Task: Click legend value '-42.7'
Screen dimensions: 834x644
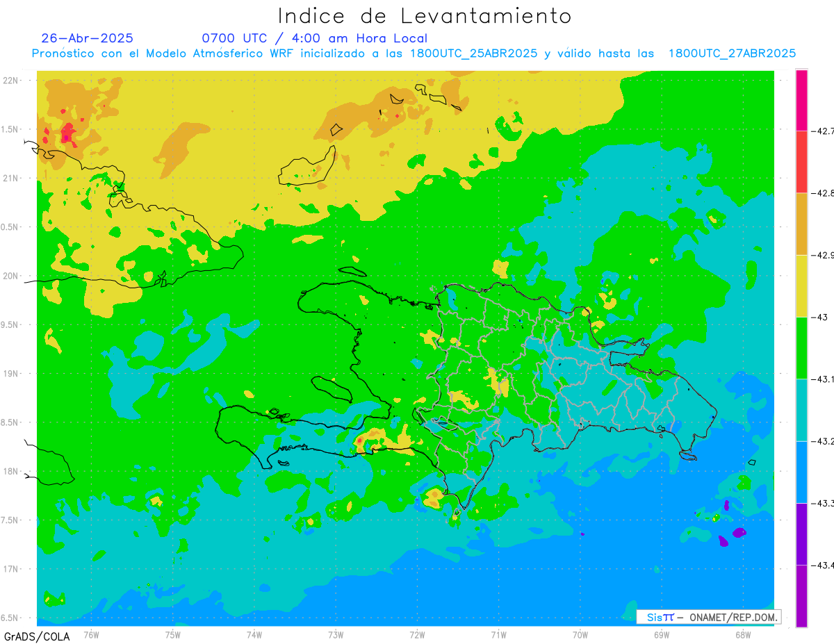Action: pos(822,131)
